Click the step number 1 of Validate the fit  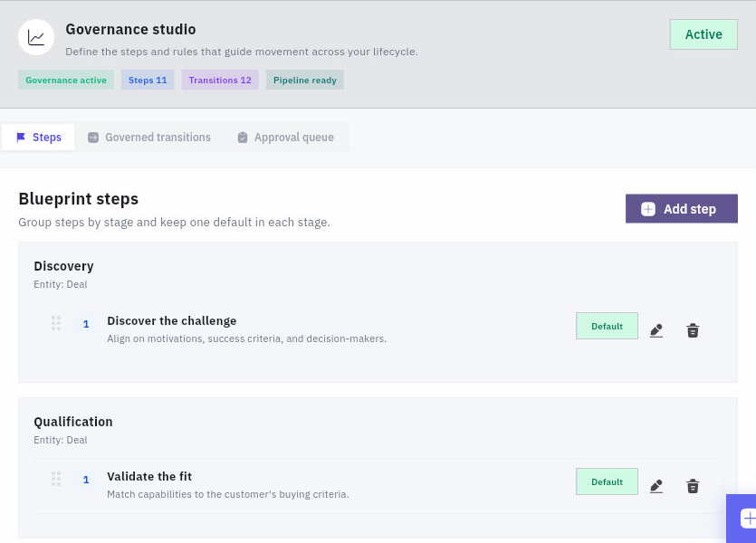(86, 480)
